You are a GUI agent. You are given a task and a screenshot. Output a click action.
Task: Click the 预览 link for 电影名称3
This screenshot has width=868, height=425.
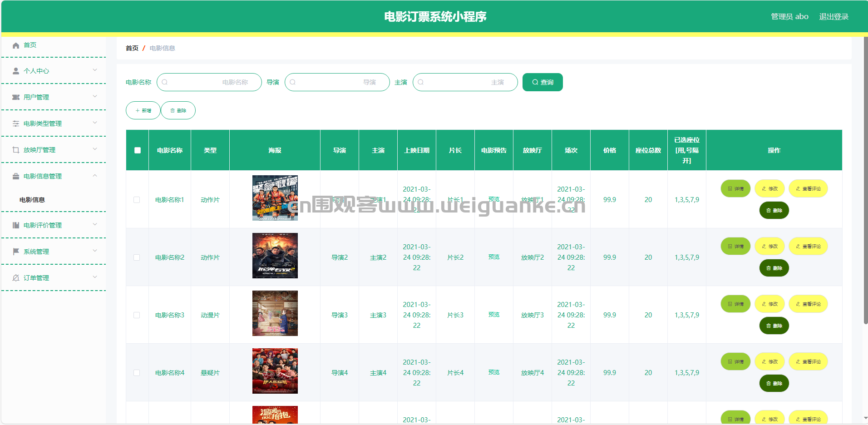point(494,315)
